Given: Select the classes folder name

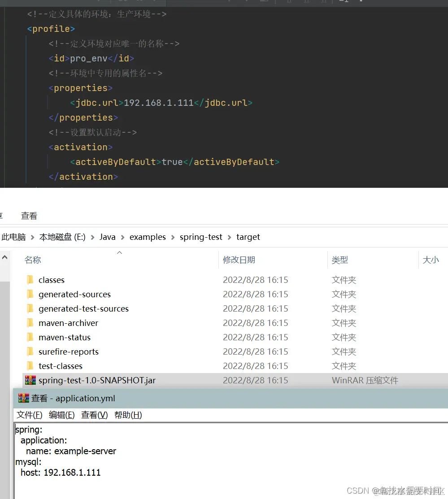Looking at the screenshot, I should (52, 280).
